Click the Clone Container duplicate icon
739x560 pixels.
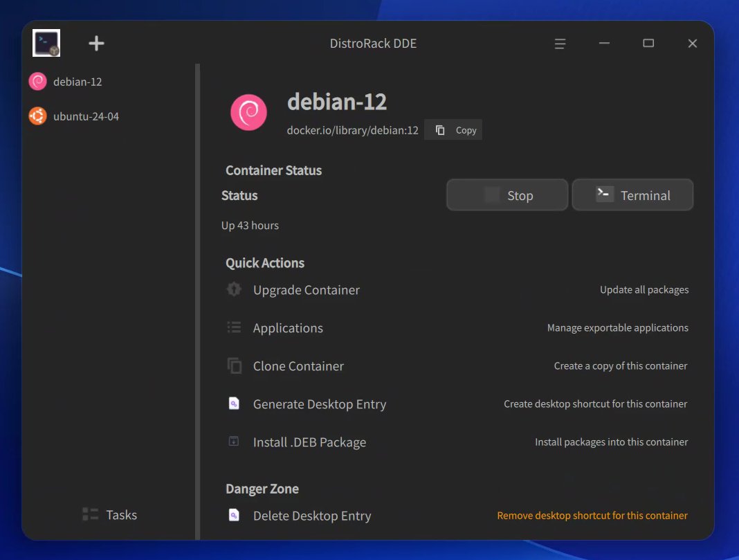pos(235,365)
